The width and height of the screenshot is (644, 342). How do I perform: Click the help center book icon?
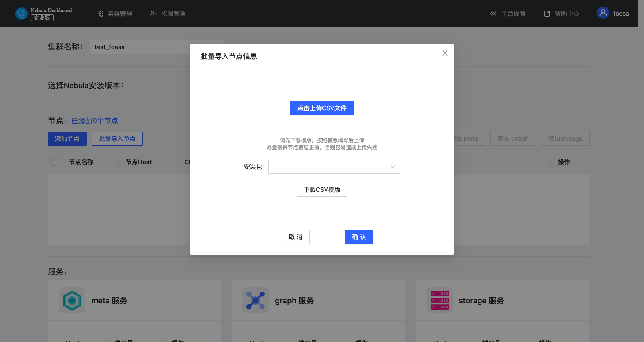[x=547, y=14]
